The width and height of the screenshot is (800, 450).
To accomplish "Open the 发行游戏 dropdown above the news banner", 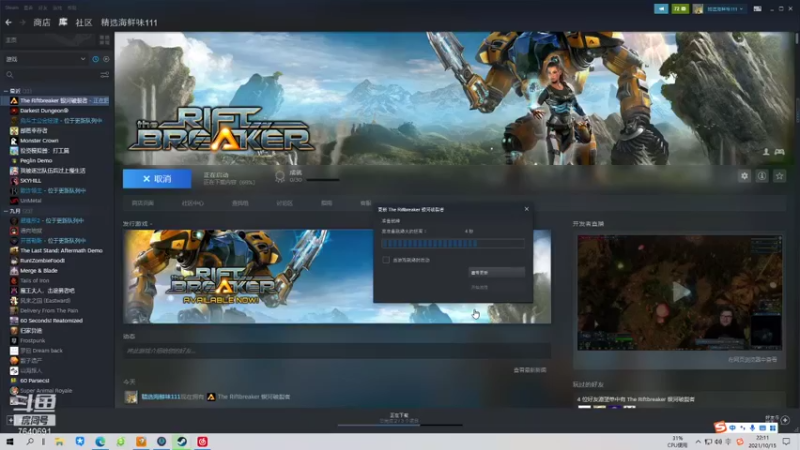I will click(137, 223).
